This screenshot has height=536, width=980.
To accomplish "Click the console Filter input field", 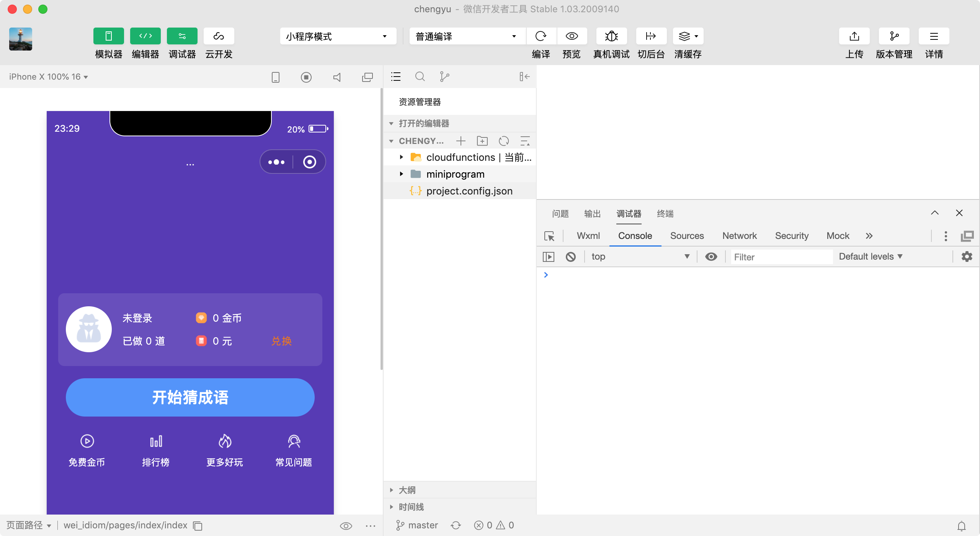I will (x=781, y=257).
